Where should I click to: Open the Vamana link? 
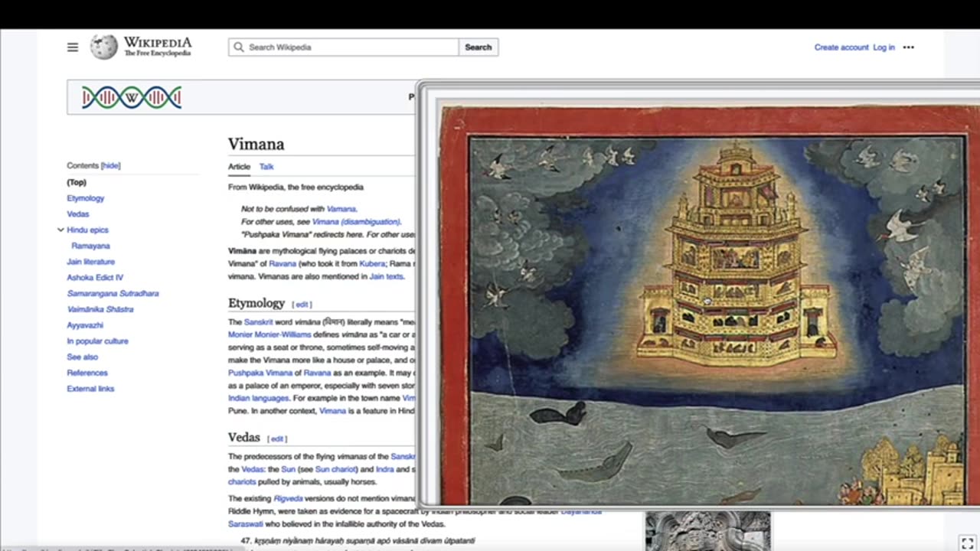point(341,209)
